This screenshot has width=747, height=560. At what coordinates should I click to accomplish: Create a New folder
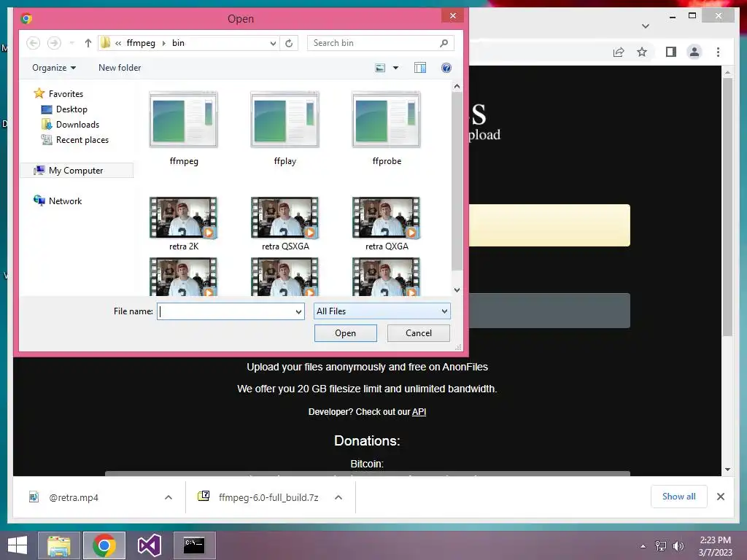coord(120,68)
